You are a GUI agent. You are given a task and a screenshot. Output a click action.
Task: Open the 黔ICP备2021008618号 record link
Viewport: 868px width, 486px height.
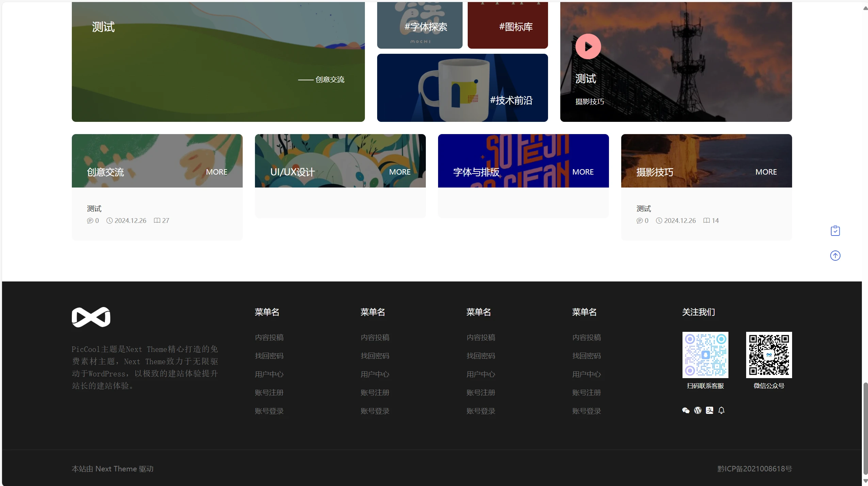coord(754,468)
